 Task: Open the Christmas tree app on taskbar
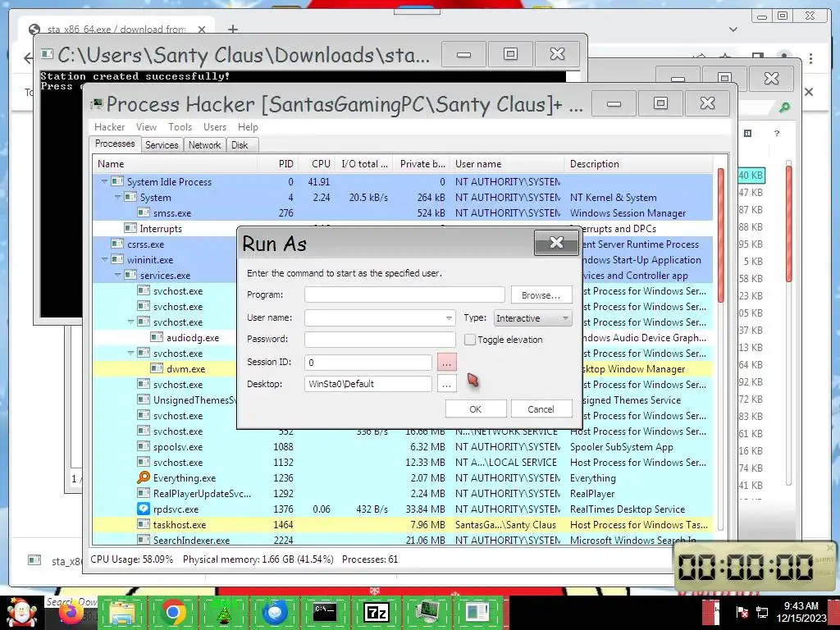coord(224,613)
